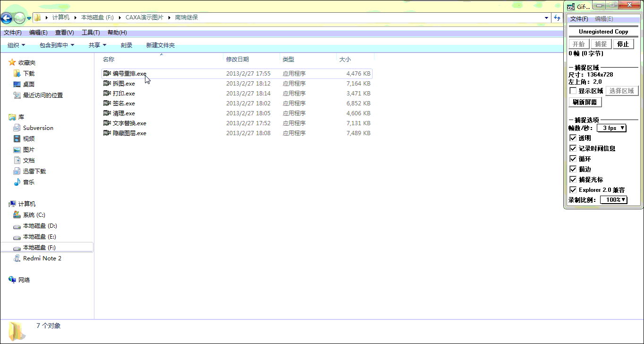Click 新建文件夹 in the toolbar
This screenshot has height=344, width=644.
pos(160,45)
